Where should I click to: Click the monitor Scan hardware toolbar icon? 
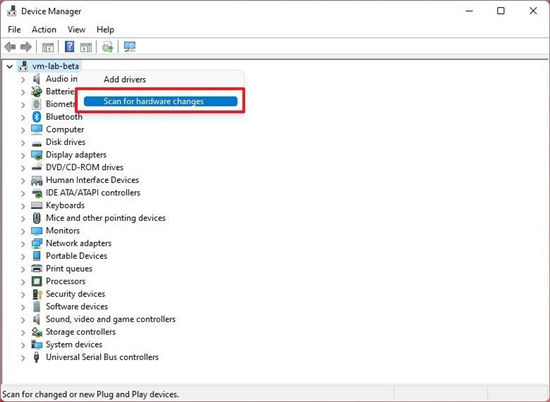[130, 47]
